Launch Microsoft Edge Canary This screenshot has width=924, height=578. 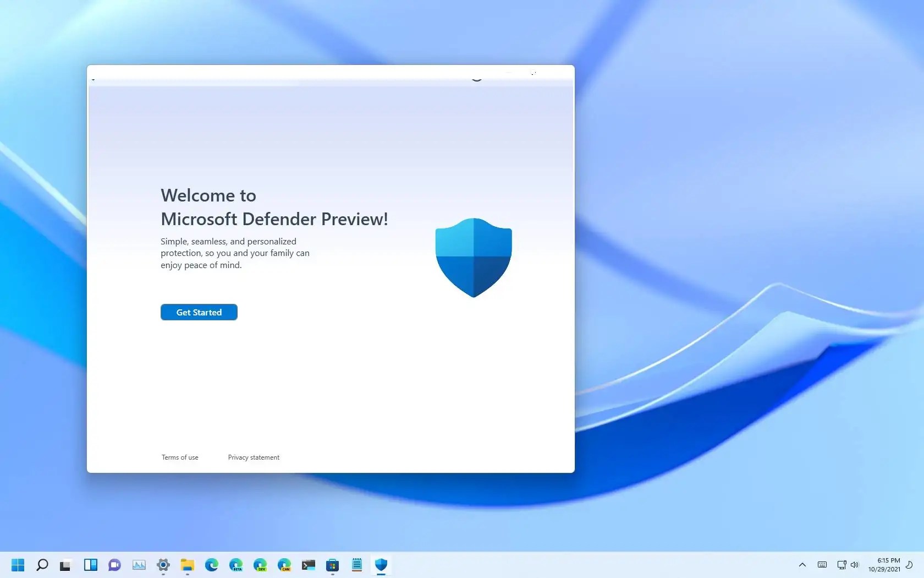coord(284,565)
